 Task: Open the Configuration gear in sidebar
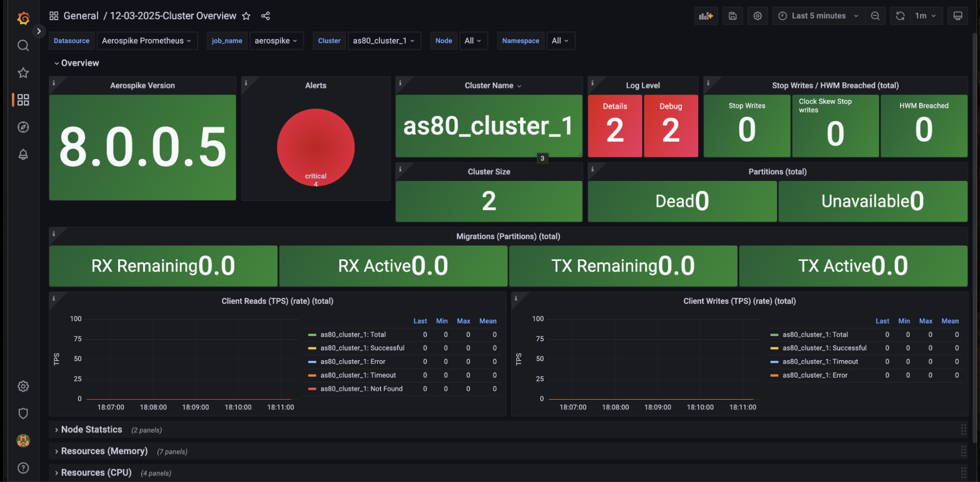coord(23,386)
